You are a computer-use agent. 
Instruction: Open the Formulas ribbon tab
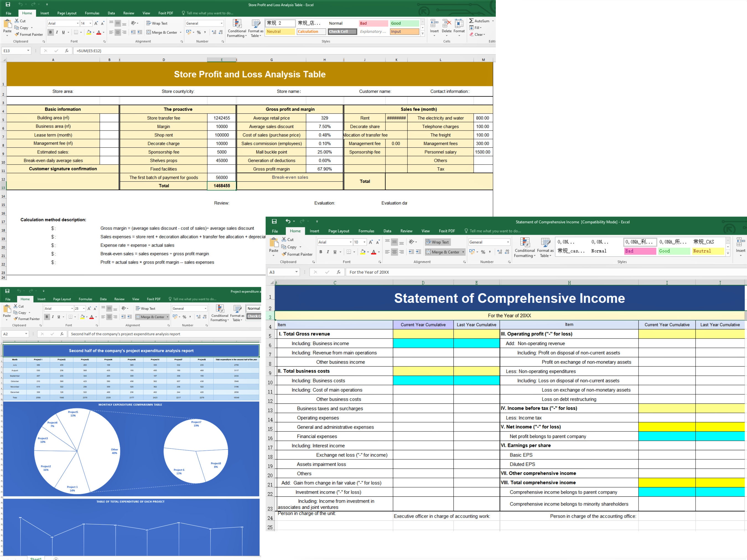pyautogui.click(x=92, y=13)
